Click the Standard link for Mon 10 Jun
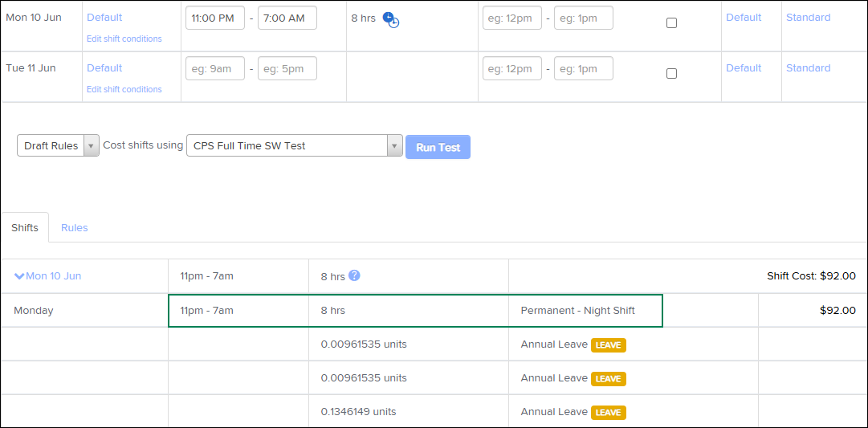The width and height of the screenshot is (868, 428). tap(808, 18)
